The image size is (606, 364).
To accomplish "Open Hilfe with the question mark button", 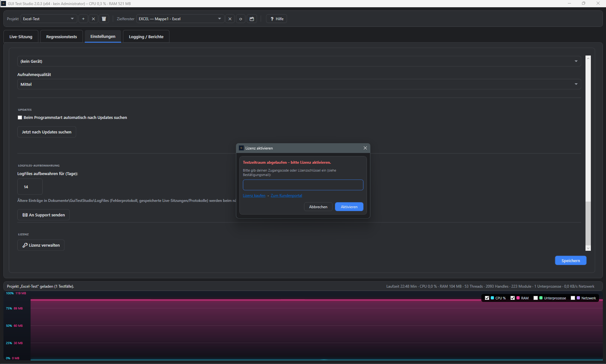I will tap(277, 19).
